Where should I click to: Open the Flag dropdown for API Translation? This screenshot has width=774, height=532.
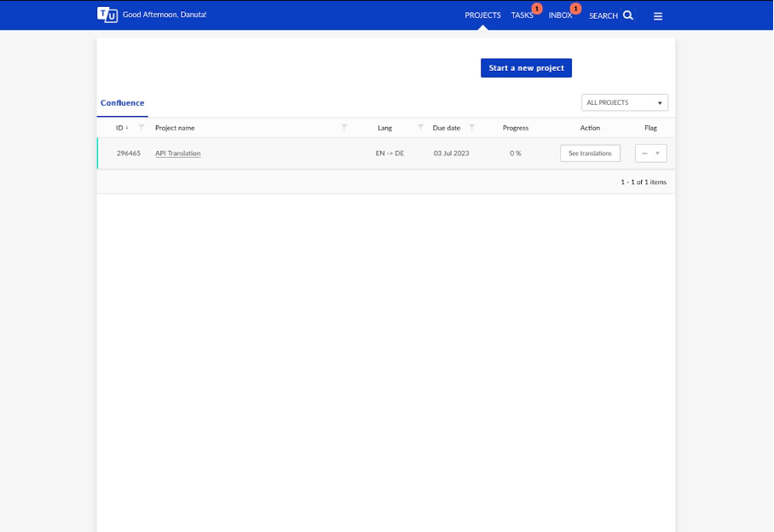click(x=650, y=153)
